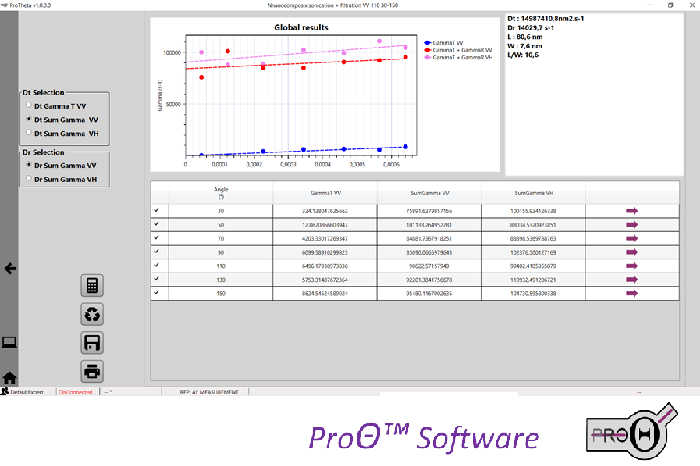Click the home icon in sidebar
Image resolution: width=700 pixels, height=466 pixels.
point(9,378)
